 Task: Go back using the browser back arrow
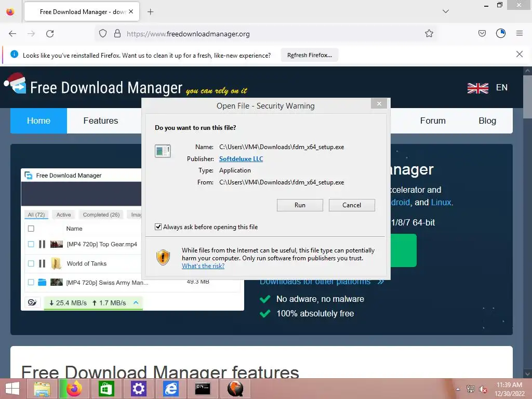point(12,34)
